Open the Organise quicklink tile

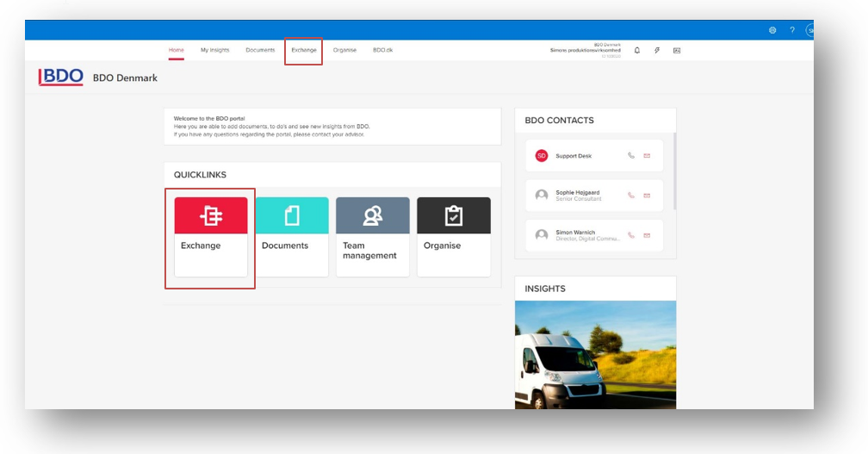coord(453,237)
